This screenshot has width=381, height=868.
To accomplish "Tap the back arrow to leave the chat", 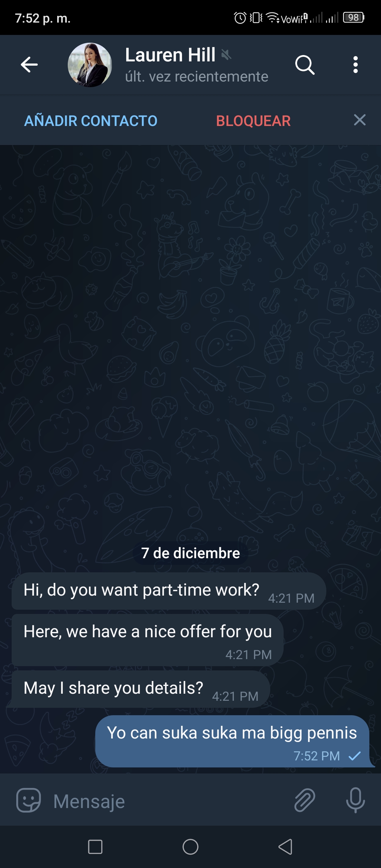I will point(29,65).
